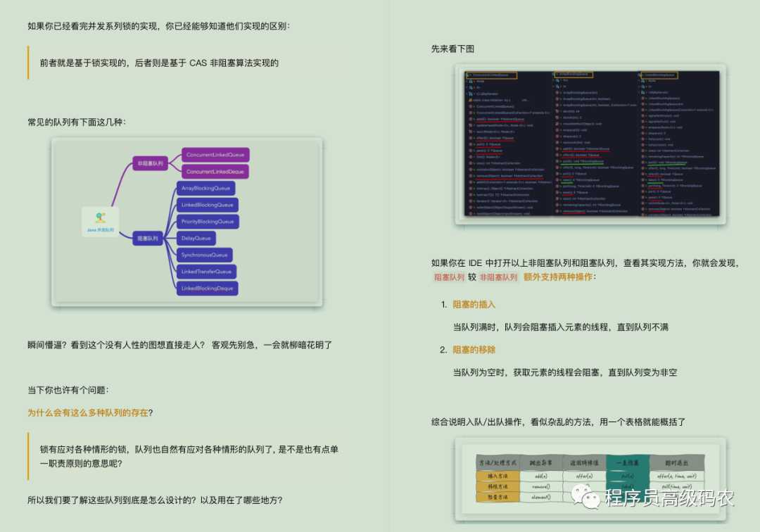
Task: Click the yellow table row label 检查方法
Action: [x=498, y=497]
